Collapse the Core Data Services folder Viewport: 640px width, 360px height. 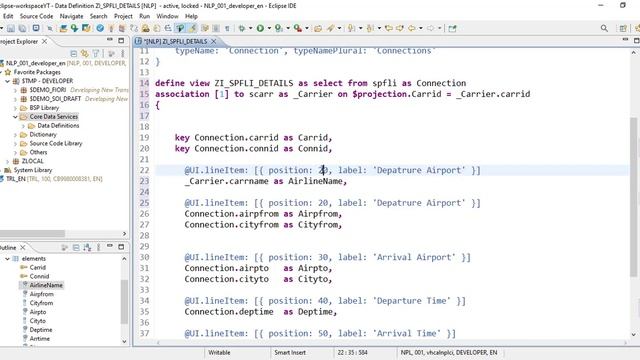point(15,117)
